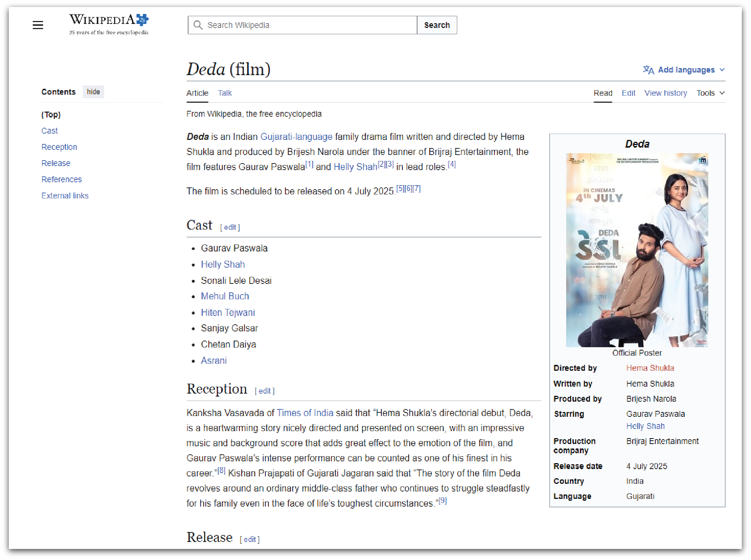Open the View history tab
The height and width of the screenshot is (560, 751).
(x=665, y=93)
